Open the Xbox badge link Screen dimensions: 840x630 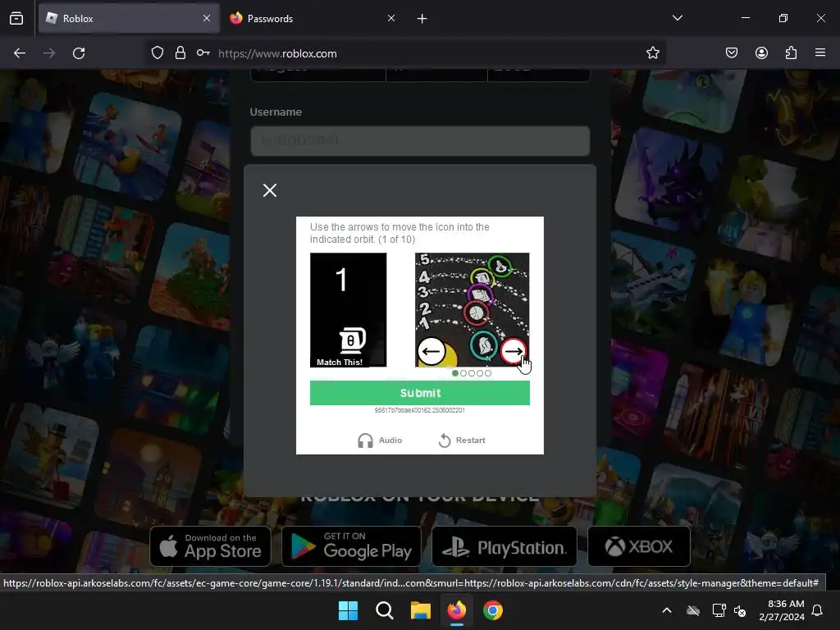(x=638, y=546)
